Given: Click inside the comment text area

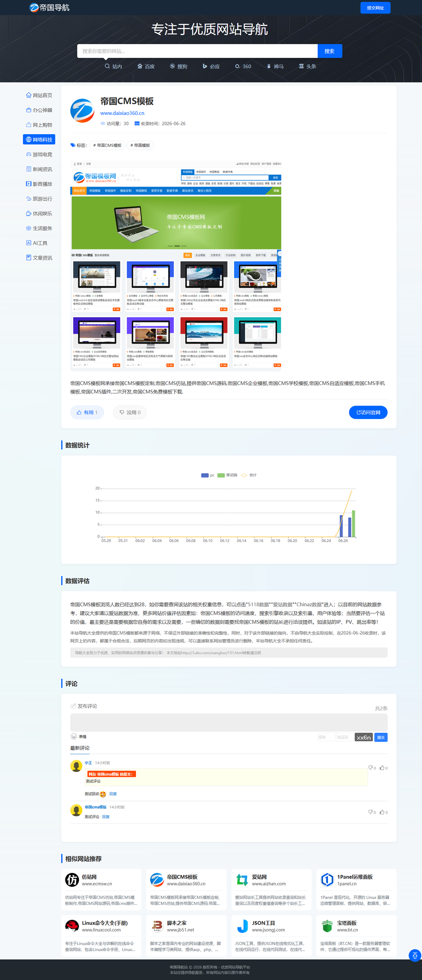Looking at the screenshot, I should [x=229, y=722].
